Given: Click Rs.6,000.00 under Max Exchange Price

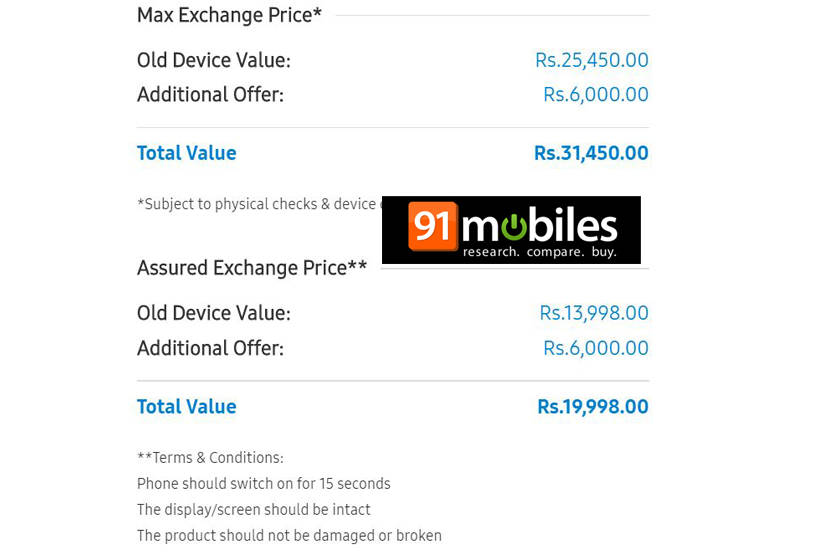Looking at the screenshot, I should point(595,95).
